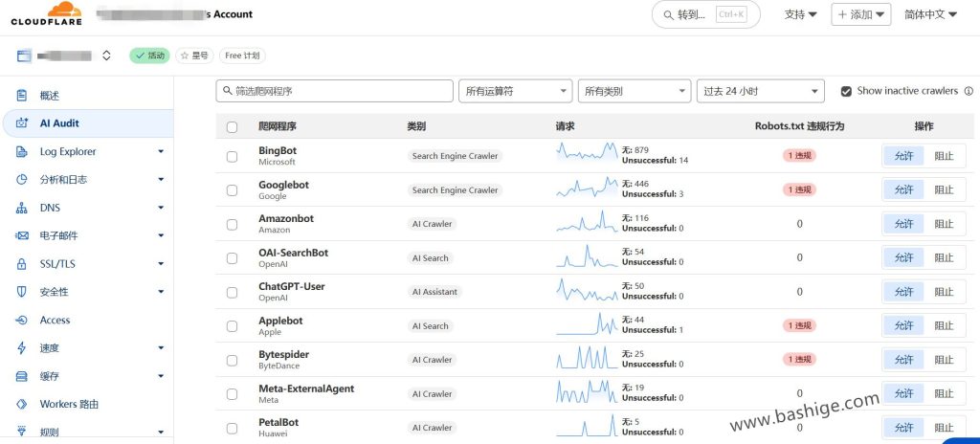Select the AI Audit sidebar icon
This screenshot has width=980, height=444.
point(22,123)
